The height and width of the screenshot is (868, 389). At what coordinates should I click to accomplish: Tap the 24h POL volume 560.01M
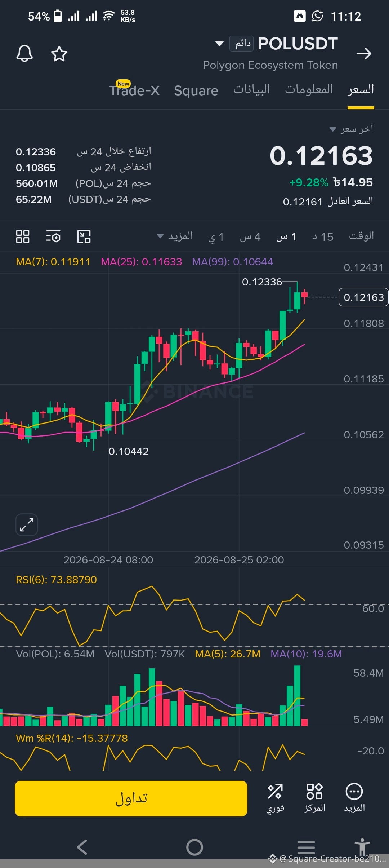click(37, 183)
